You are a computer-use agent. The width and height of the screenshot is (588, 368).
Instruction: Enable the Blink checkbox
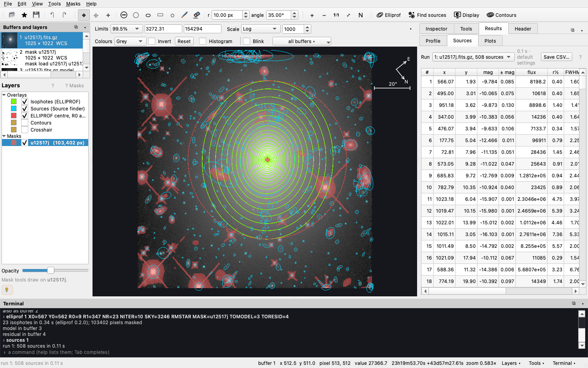(x=247, y=41)
